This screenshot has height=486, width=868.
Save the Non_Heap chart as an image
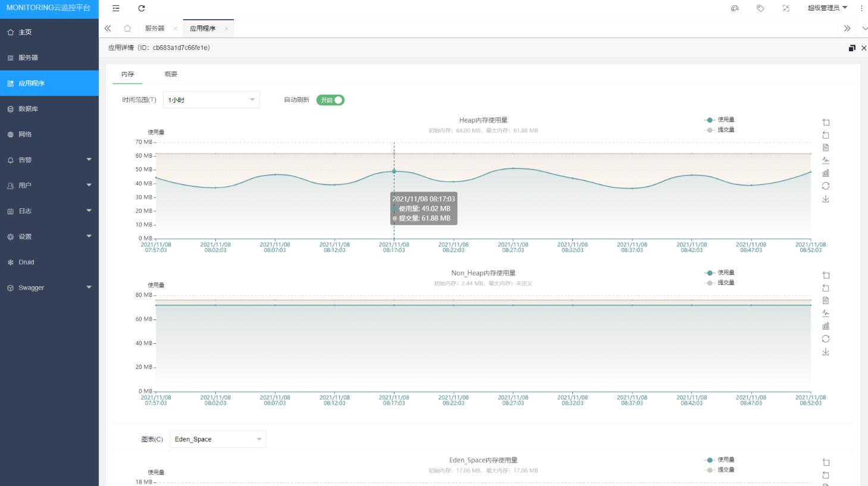[826, 352]
